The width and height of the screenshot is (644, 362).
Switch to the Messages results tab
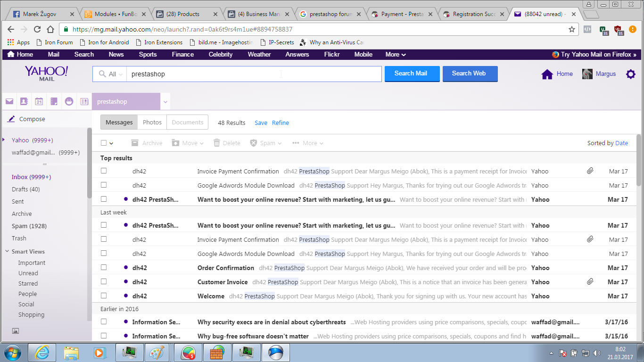(x=119, y=122)
